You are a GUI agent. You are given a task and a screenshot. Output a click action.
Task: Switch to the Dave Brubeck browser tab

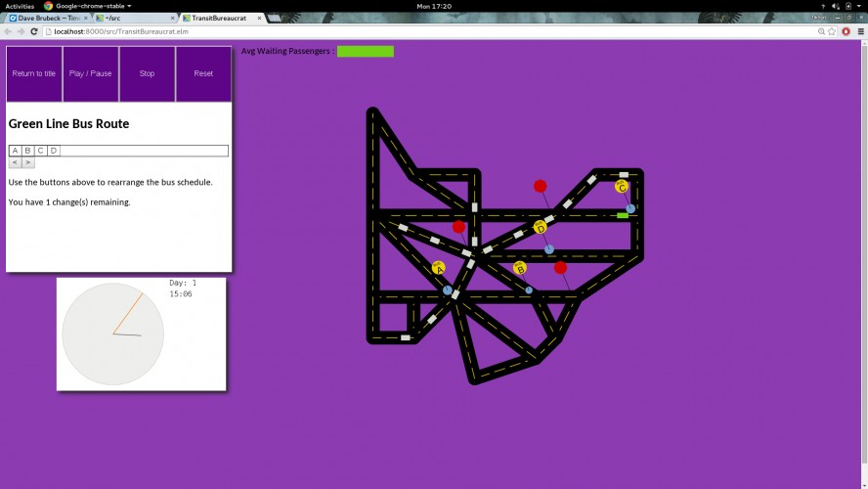pos(49,18)
